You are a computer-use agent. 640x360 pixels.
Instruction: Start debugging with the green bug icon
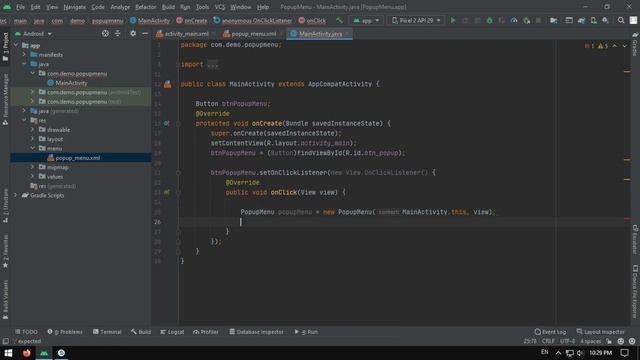(489, 20)
